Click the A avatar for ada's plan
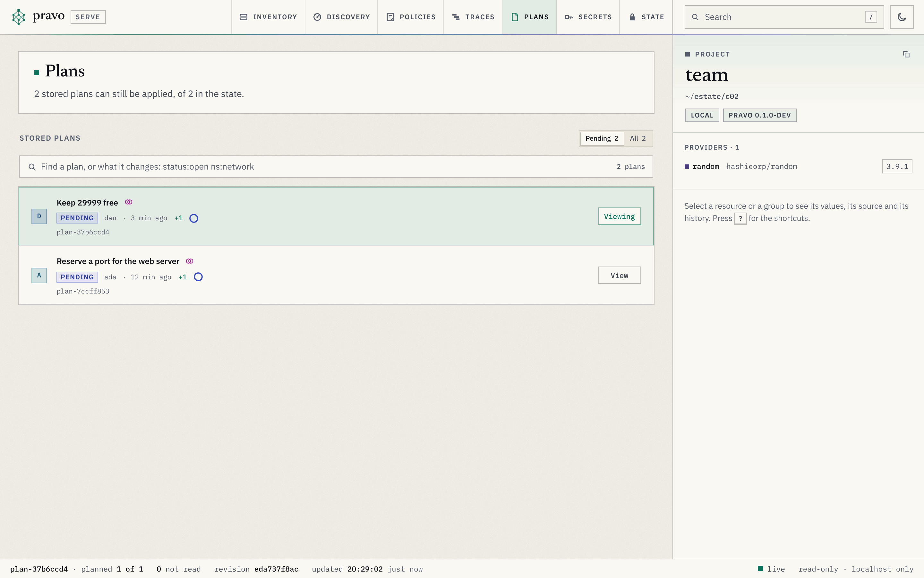This screenshot has height=578, width=924. point(39,275)
